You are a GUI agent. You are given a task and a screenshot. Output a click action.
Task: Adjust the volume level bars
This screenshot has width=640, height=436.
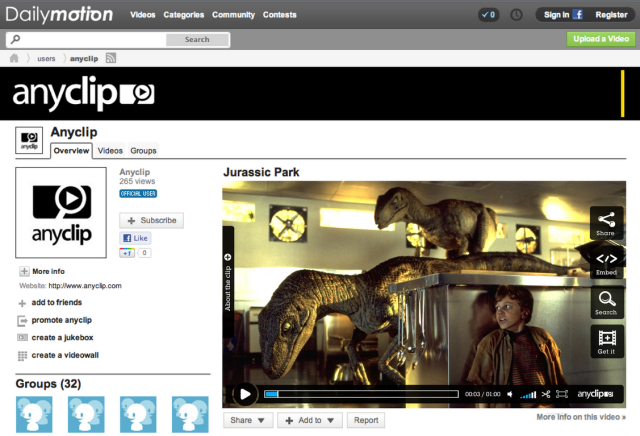tap(528, 395)
